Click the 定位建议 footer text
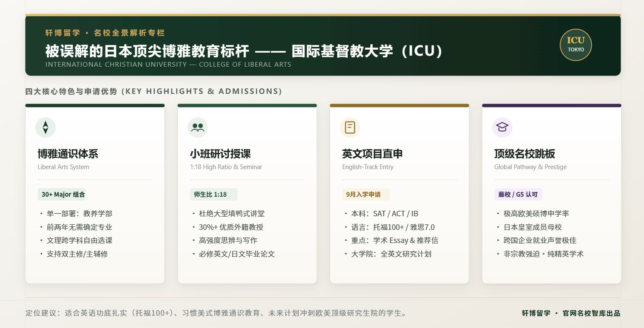 [216, 314]
